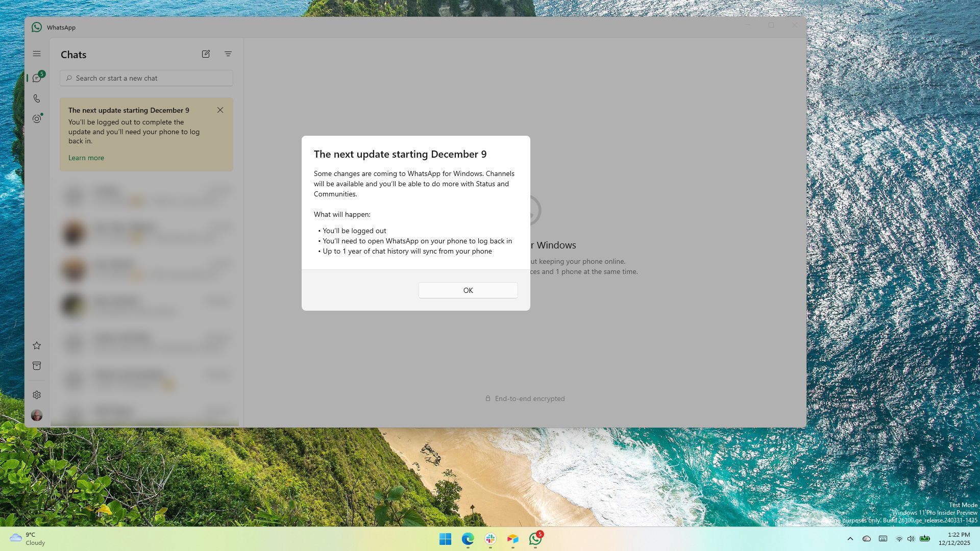Open the hamburger navigation menu

(x=36, y=53)
